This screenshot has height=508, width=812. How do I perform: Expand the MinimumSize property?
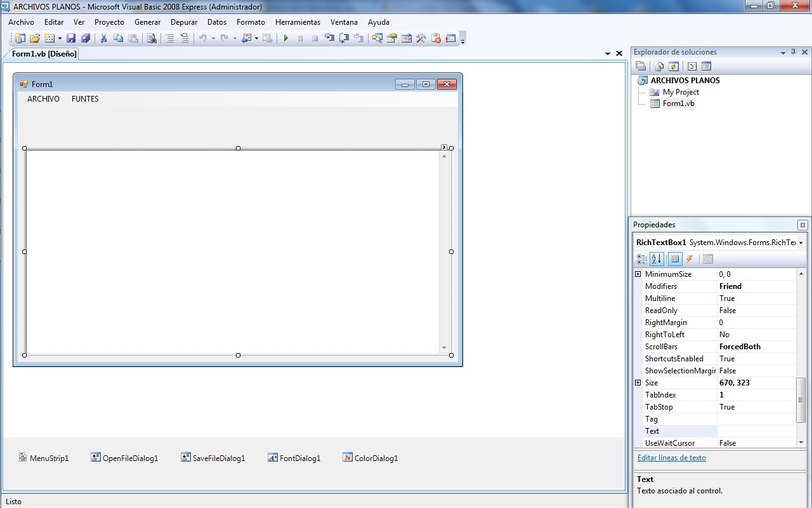(x=639, y=274)
